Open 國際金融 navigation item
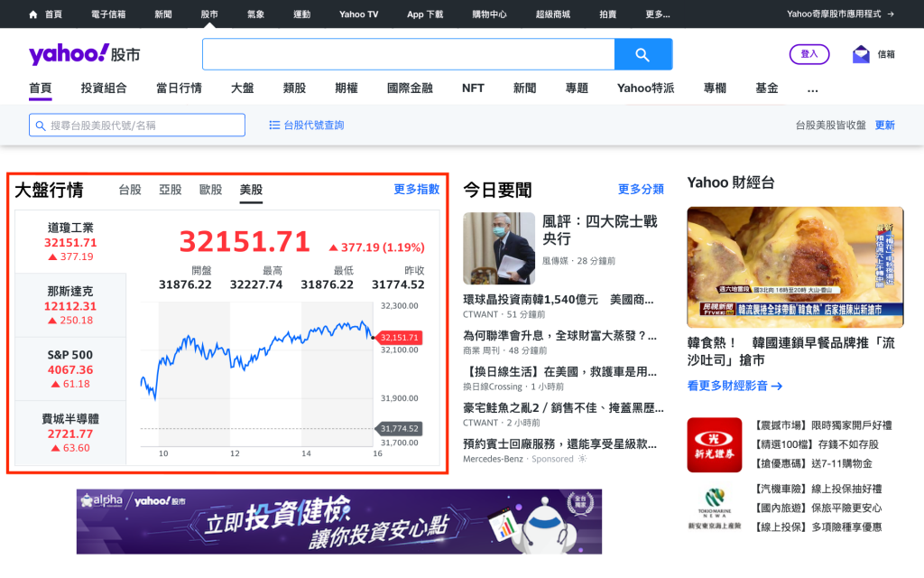This screenshot has width=924, height=578. coord(410,88)
